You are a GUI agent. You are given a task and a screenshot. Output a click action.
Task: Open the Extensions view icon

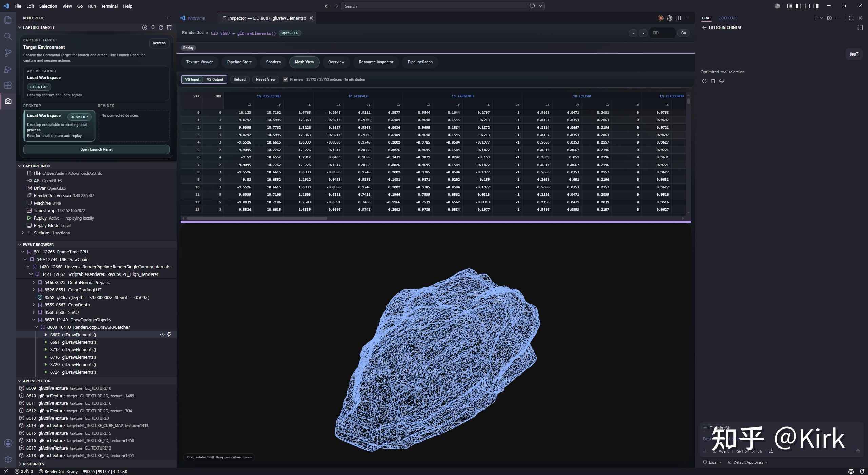coord(8,85)
